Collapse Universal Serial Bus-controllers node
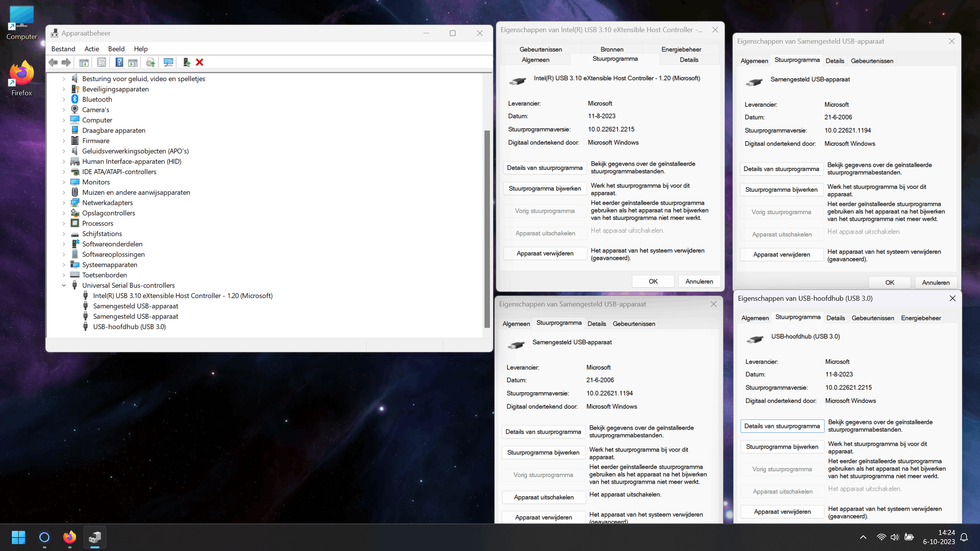Viewport: 980px width, 551px height. coord(64,285)
